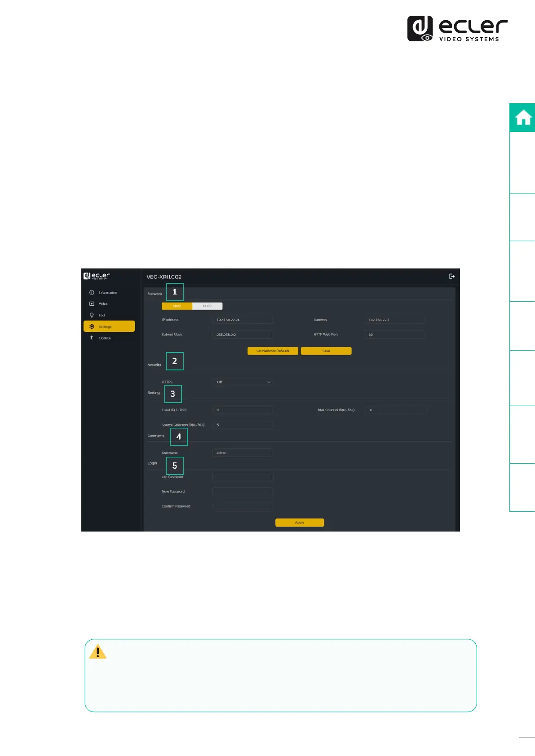Switch network mode to DHCP

pyautogui.click(x=207, y=306)
